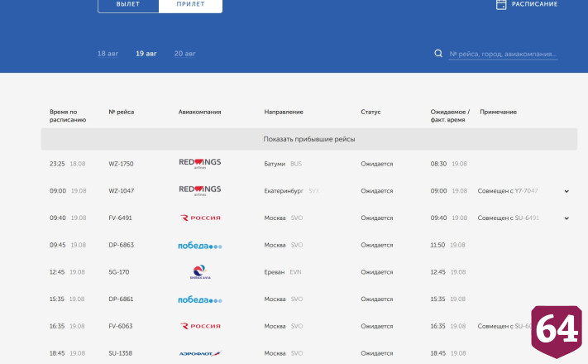Click Россия logo for FV-6491
This screenshot has width=588, height=364.
point(200,218)
